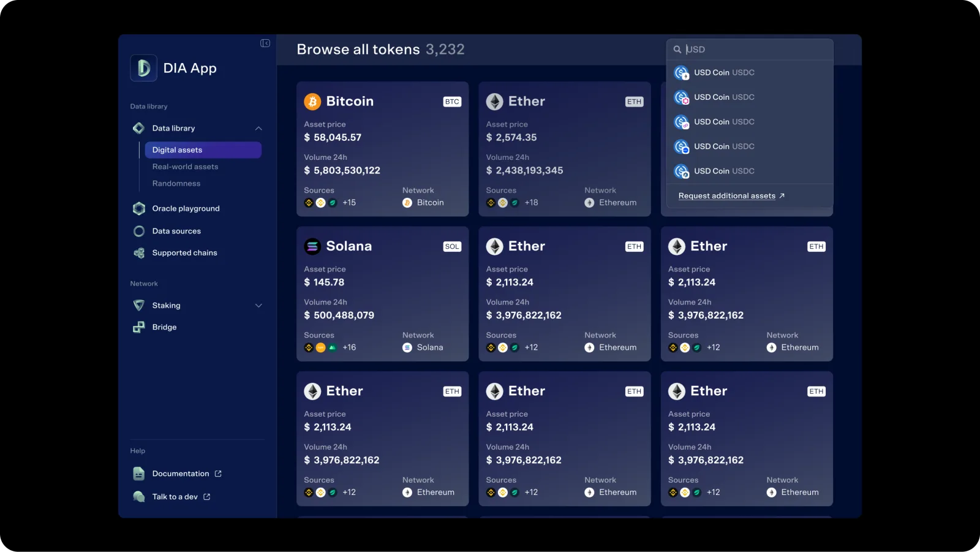Click ETH badge on the $2,574.35 card
The height and width of the screenshot is (552, 980).
634,102
